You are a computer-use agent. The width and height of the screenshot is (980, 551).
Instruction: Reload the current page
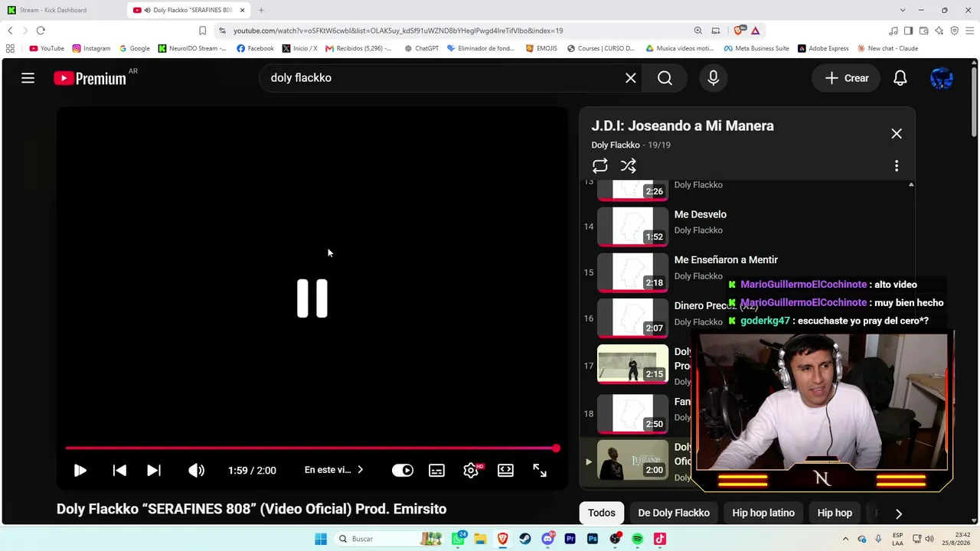41,31
